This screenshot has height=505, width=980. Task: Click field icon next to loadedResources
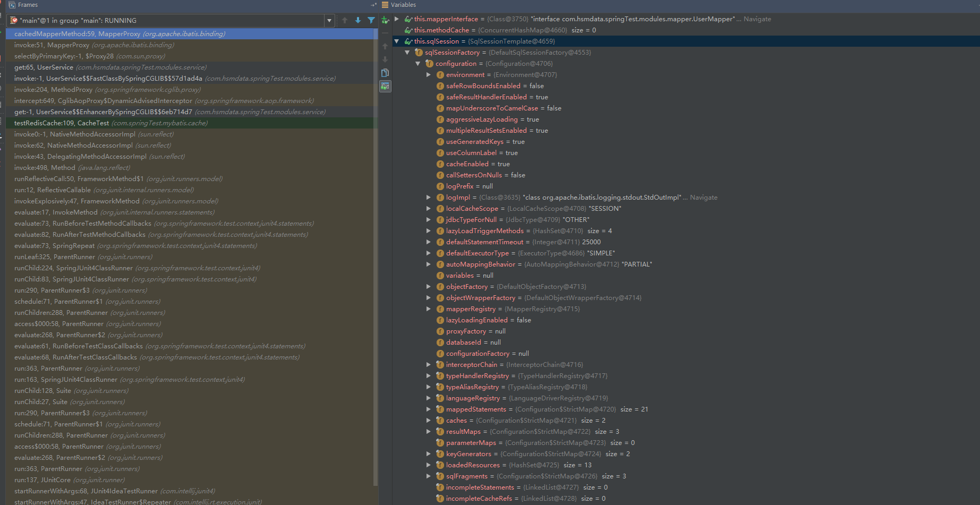coord(440,465)
